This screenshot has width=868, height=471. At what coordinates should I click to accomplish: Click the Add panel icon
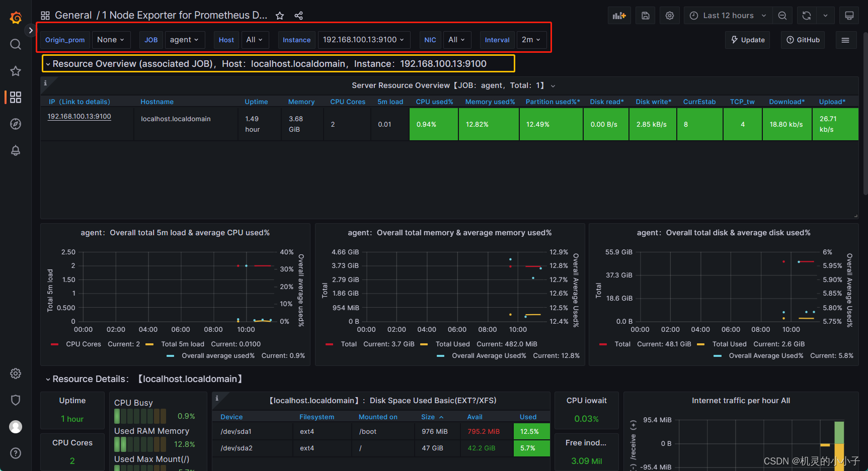click(619, 16)
